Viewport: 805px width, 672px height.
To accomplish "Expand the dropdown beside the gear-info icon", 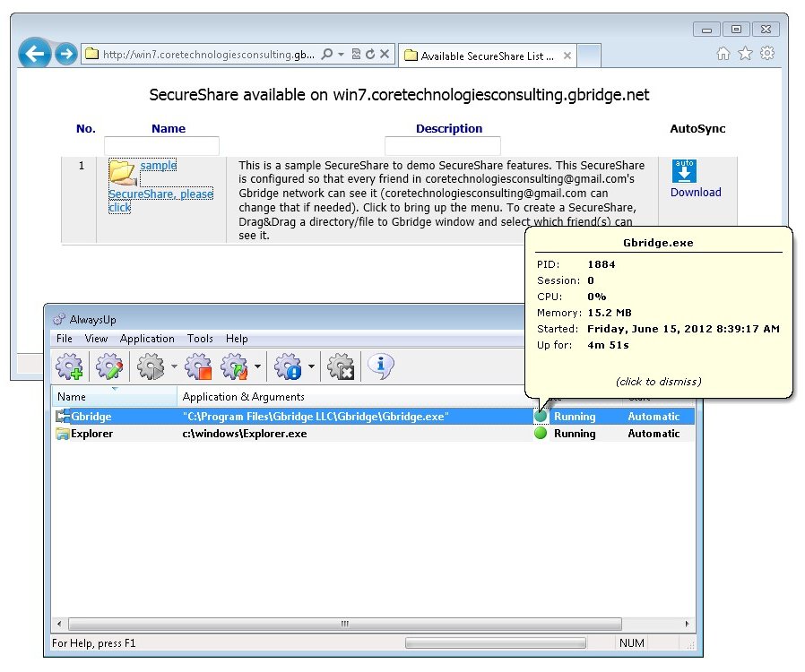I will click(311, 366).
